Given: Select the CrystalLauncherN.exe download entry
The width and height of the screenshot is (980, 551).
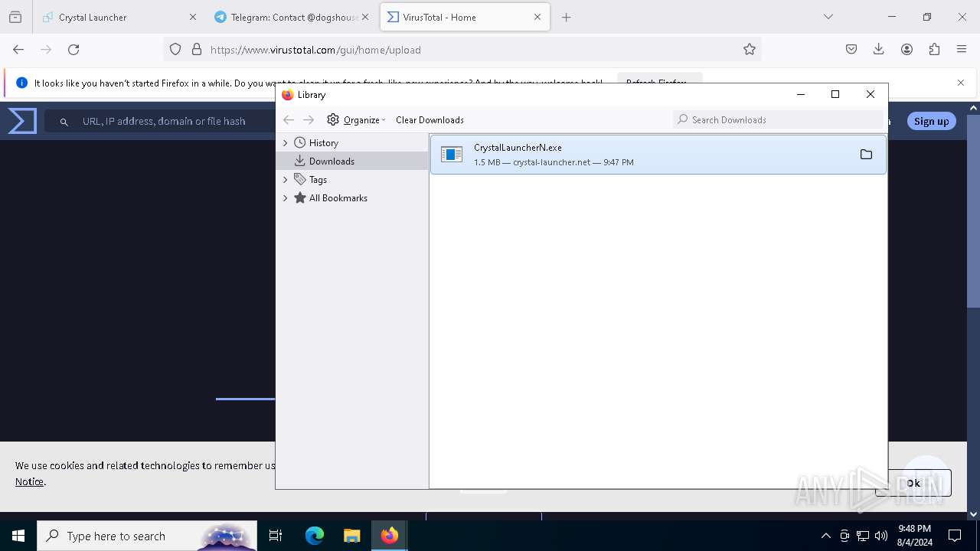Looking at the screenshot, I should click(x=658, y=155).
